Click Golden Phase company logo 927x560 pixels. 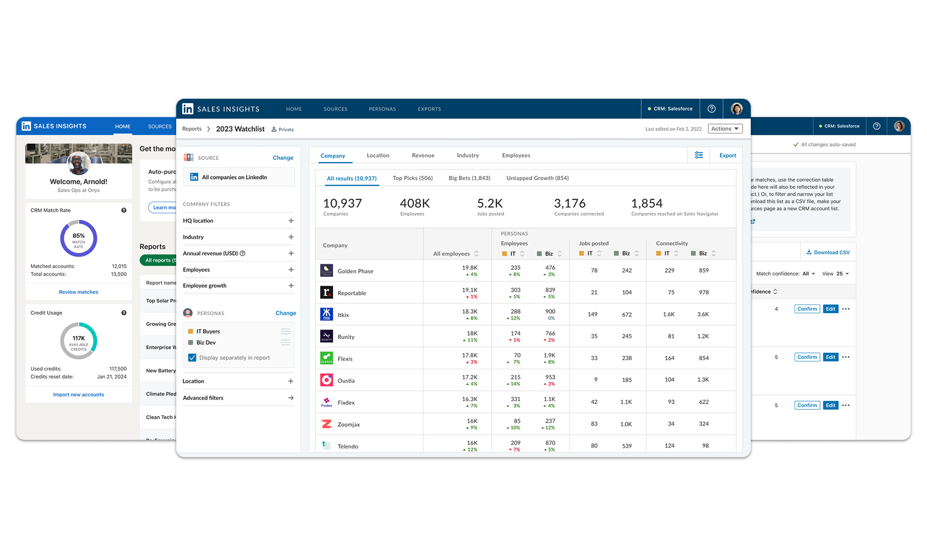pos(326,270)
